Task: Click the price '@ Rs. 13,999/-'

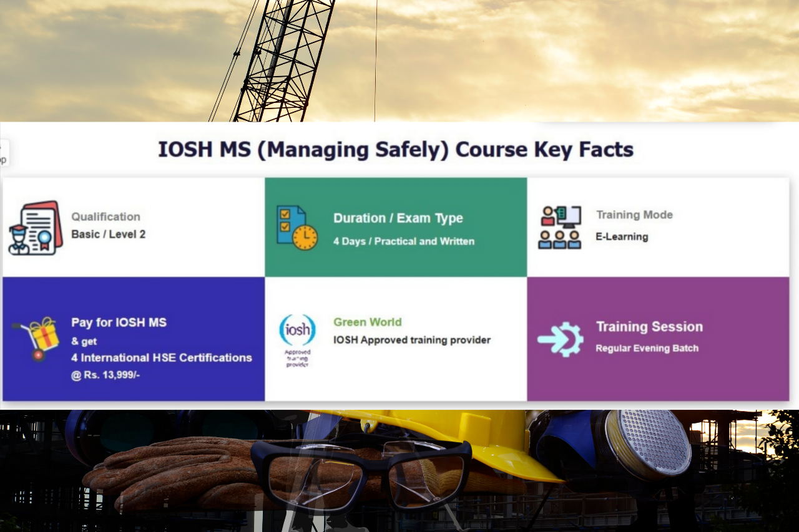Action: [x=106, y=375]
